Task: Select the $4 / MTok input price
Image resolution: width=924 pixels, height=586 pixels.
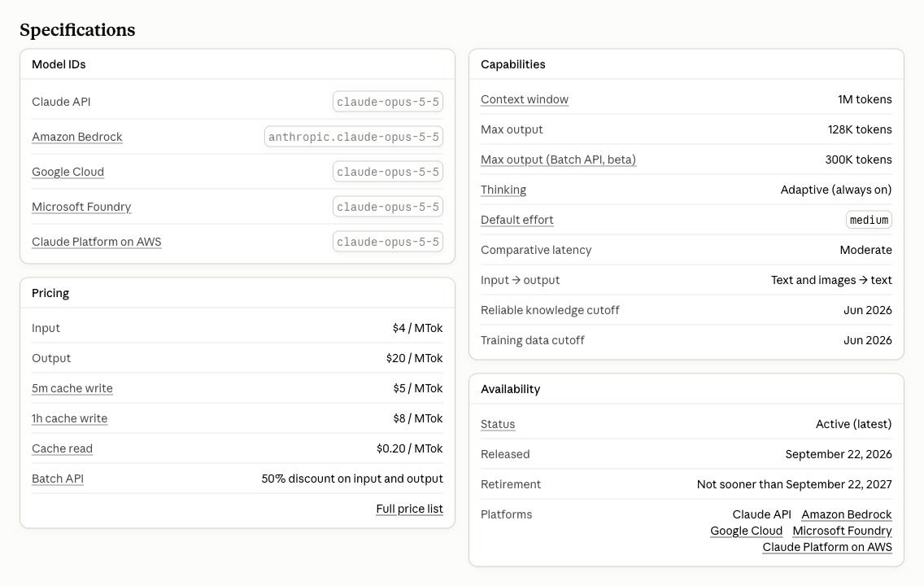Action: tap(417, 328)
